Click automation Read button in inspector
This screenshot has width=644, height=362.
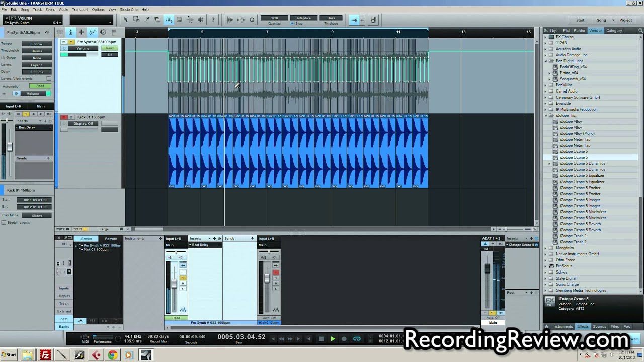coord(40,86)
